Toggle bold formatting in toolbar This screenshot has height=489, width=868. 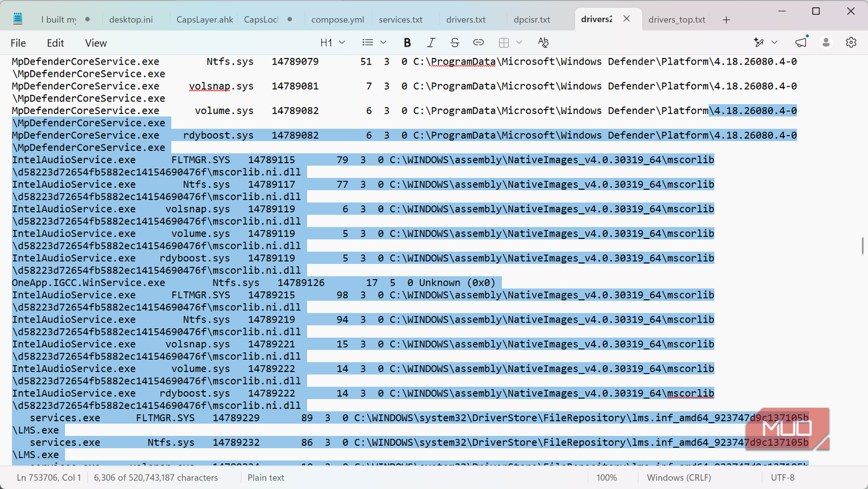click(407, 42)
